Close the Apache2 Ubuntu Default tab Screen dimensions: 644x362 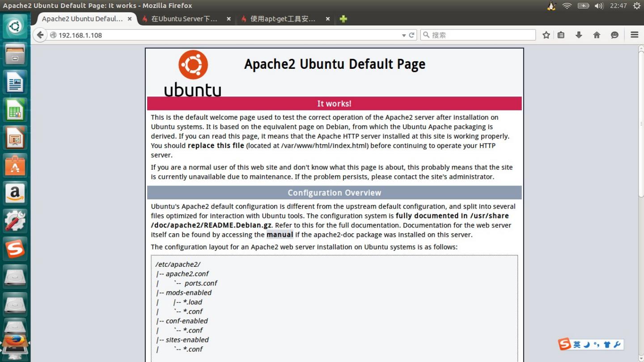(130, 19)
